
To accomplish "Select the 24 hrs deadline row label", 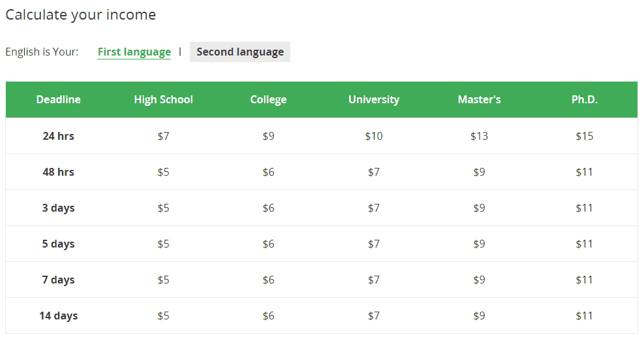I will pyautogui.click(x=58, y=136).
